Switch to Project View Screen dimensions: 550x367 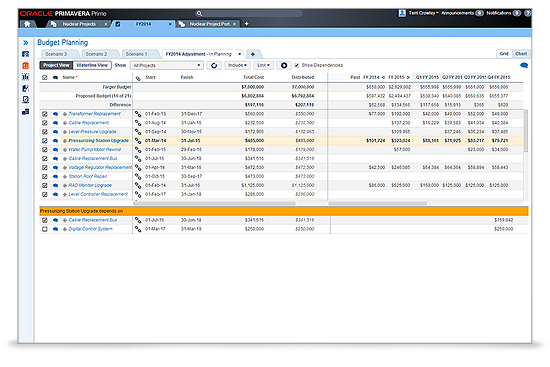click(56, 65)
